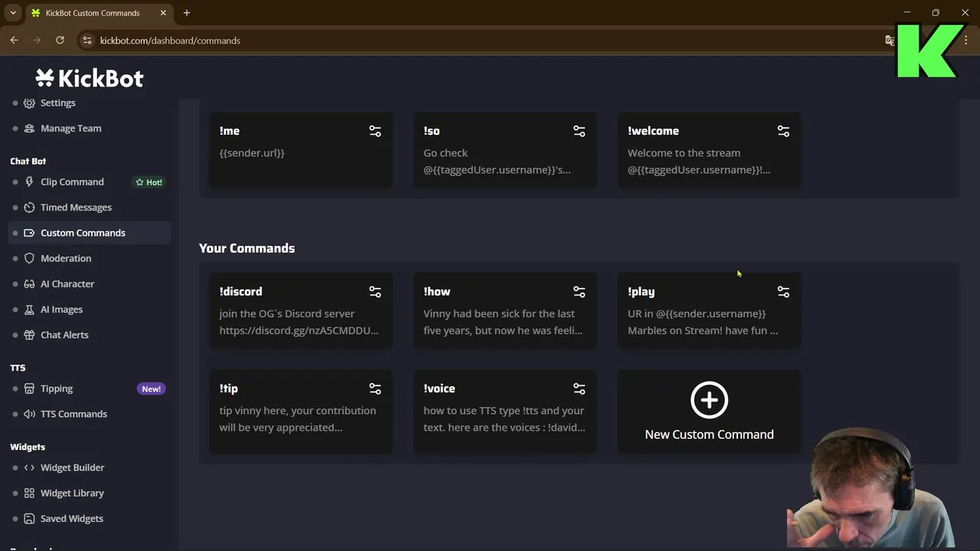Click the Clip Command lightning icon
Viewport: 980px width, 551px height.
29,182
